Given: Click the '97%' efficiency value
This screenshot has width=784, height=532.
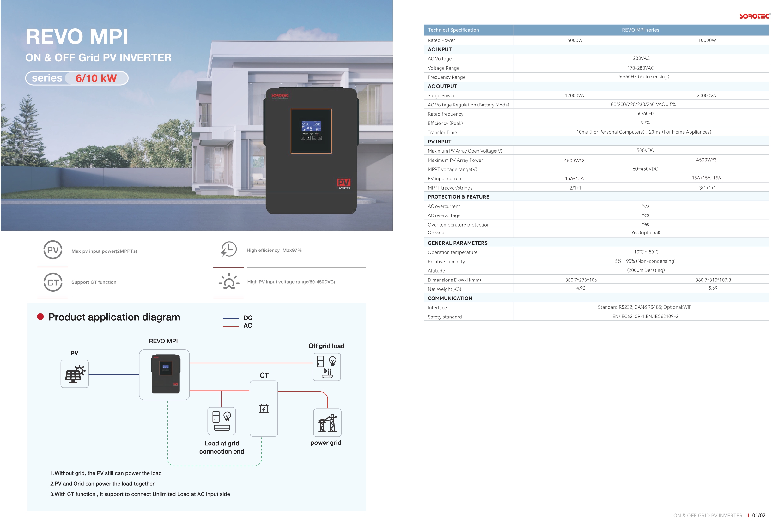Looking at the screenshot, I should pyautogui.click(x=645, y=123).
